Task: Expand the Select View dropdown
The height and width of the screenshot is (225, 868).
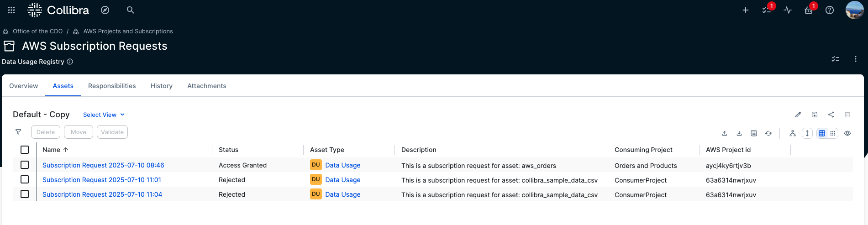Action: 104,115
